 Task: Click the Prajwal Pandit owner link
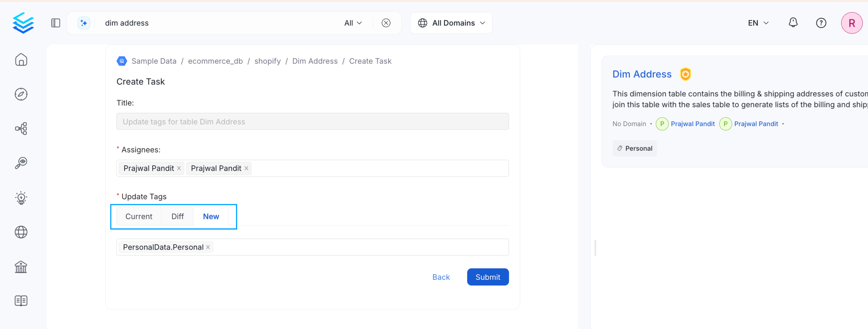[x=693, y=124]
